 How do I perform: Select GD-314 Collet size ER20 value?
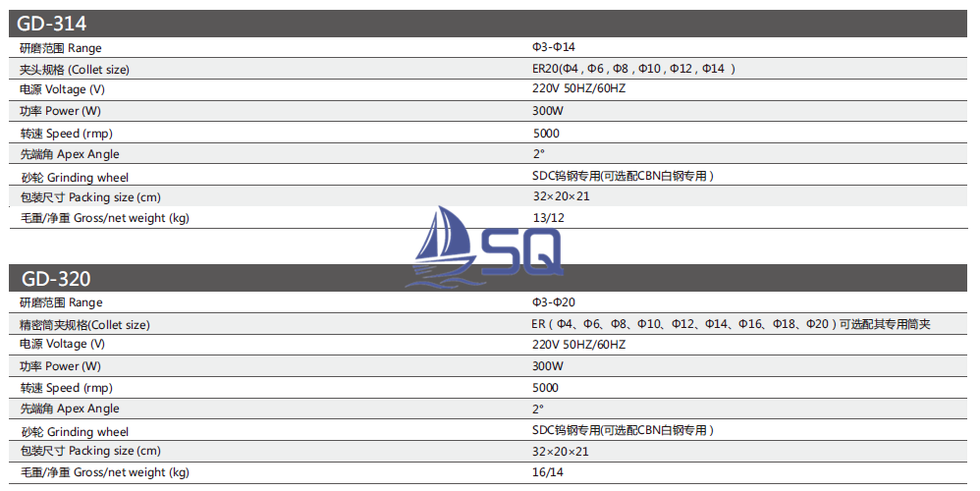click(633, 69)
